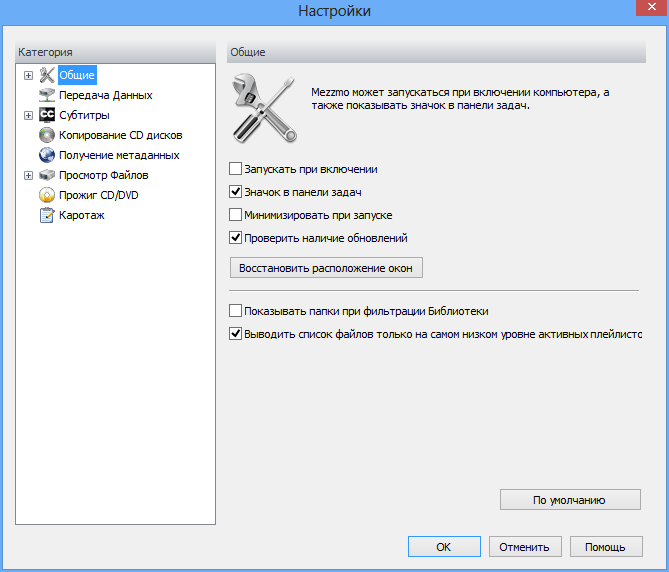Uncheck Значок в панели задач
669x572 pixels.
coord(236,192)
